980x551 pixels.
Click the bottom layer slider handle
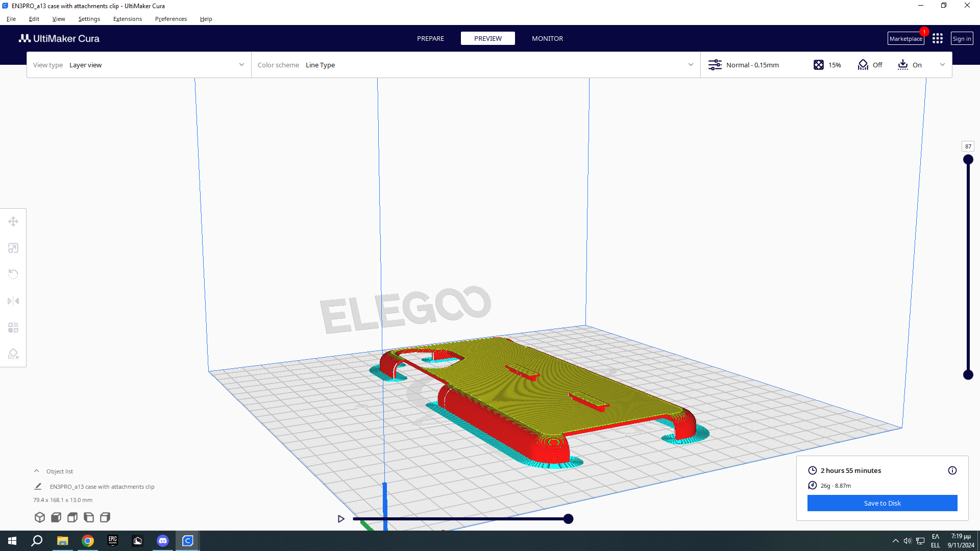(968, 375)
